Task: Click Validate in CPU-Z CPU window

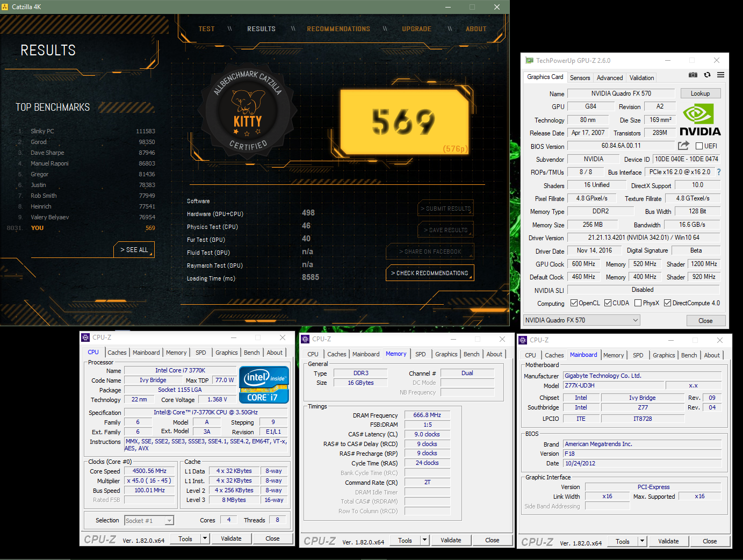Action: (x=231, y=539)
